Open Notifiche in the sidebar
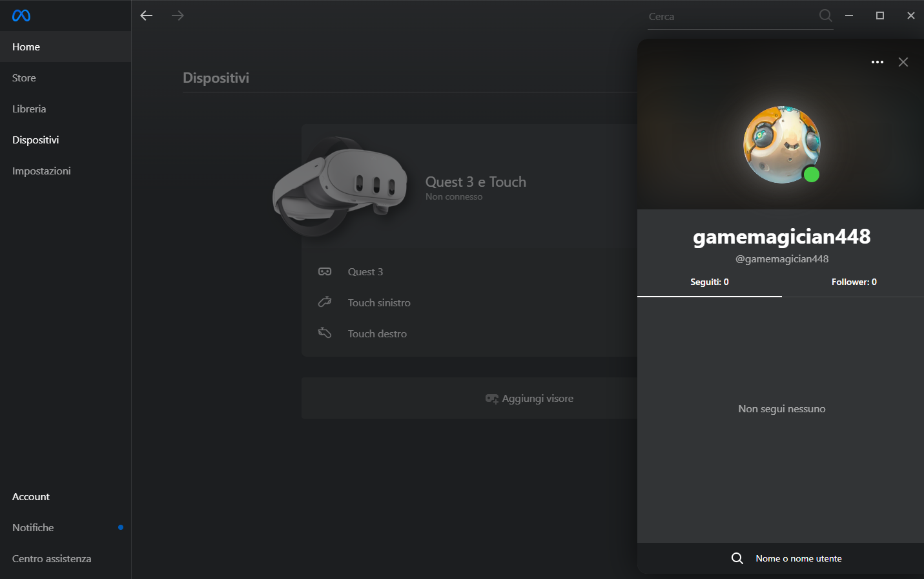Image resolution: width=924 pixels, height=579 pixels. [65, 527]
